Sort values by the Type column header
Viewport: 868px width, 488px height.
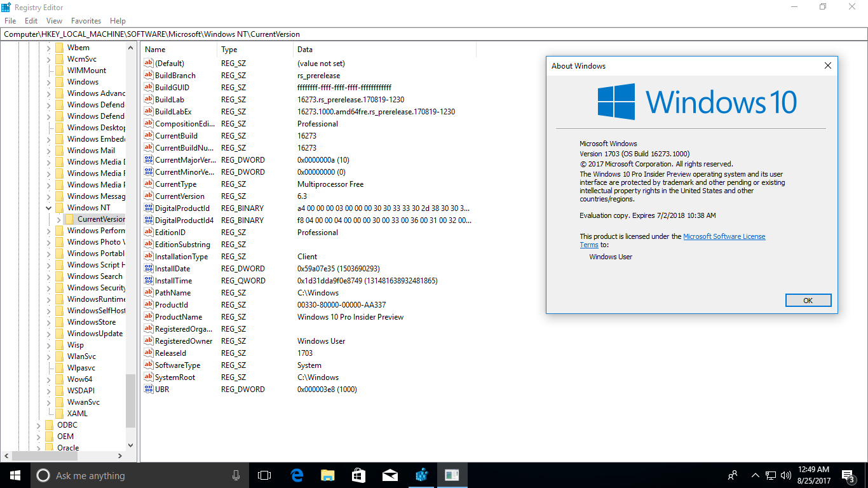(255, 50)
